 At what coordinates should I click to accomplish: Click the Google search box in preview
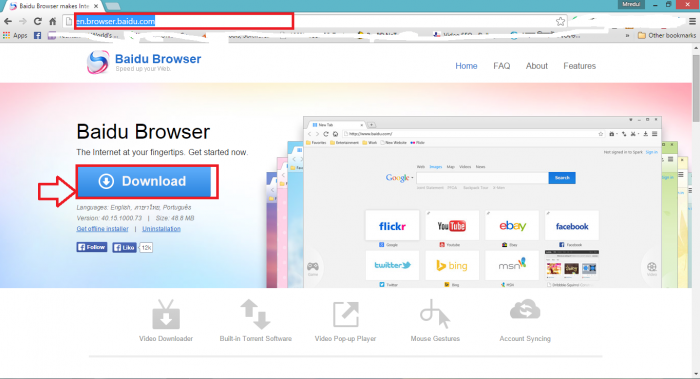coord(482,178)
